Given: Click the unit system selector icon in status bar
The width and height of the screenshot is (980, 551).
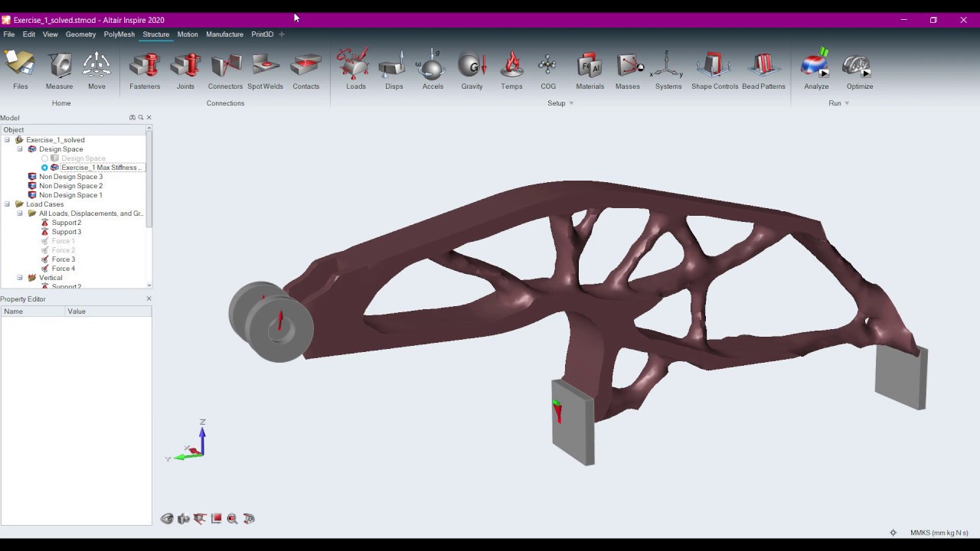Looking at the screenshot, I should point(893,533).
